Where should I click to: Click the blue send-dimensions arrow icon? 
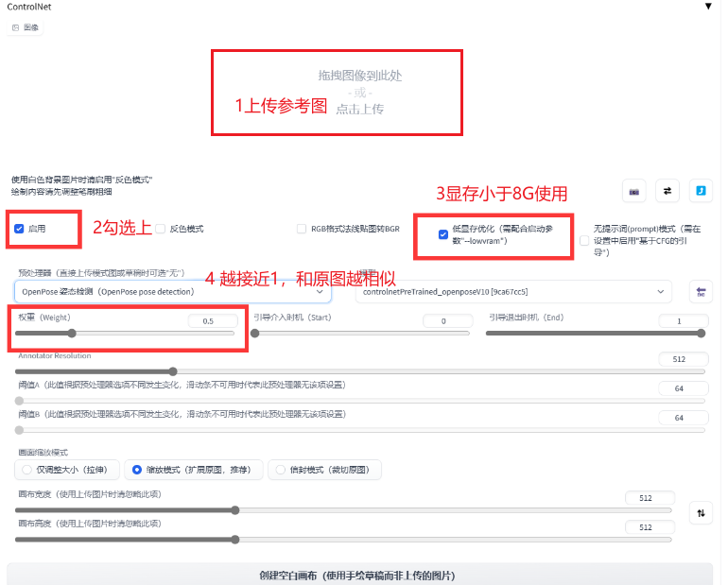click(x=701, y=191)
